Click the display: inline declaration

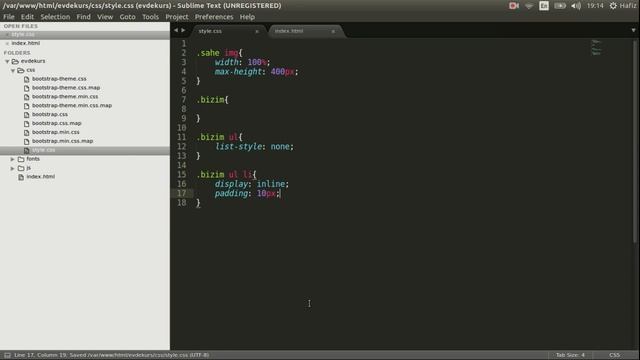252,184
